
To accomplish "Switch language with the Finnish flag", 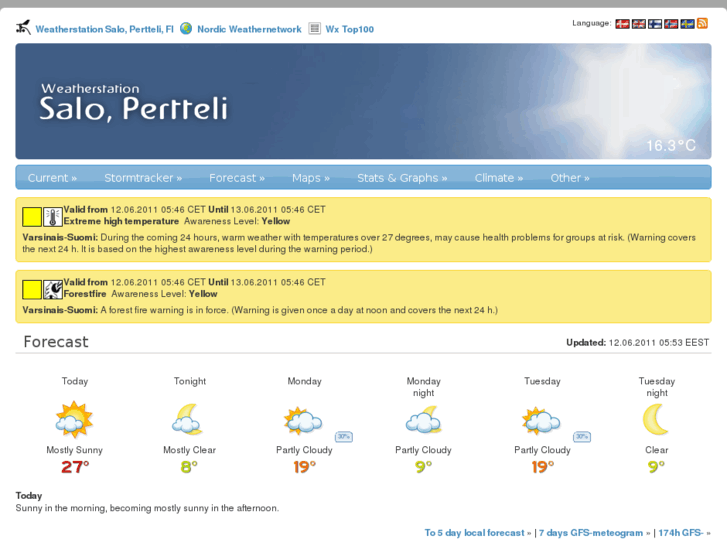I will tap(655, 24).
